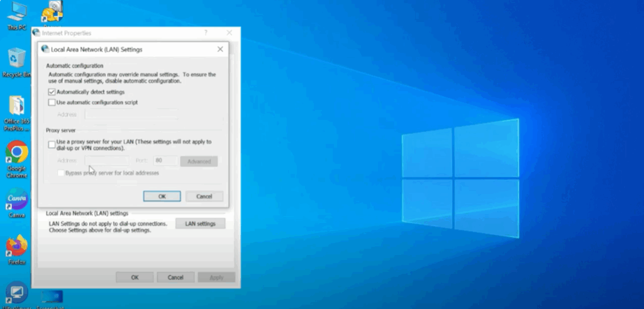
Task: Click the 'Automatic configuration' group label
Action: tap(75, 66)
